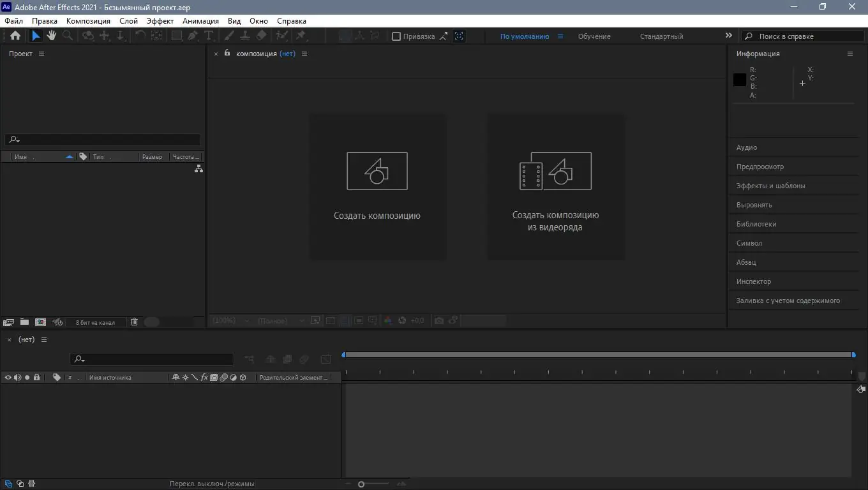Select the Brush tool

(x=228, y=36)
